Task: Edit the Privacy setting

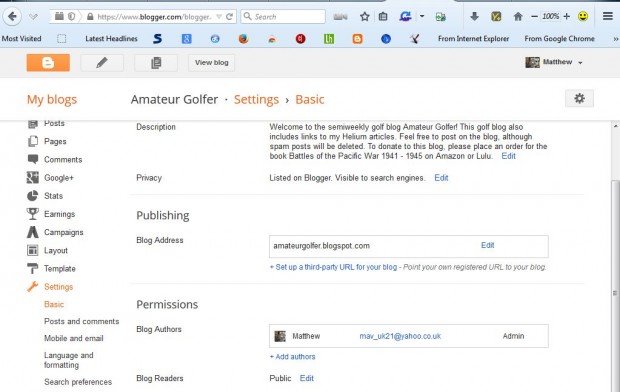Action: [x=441, y=178]
